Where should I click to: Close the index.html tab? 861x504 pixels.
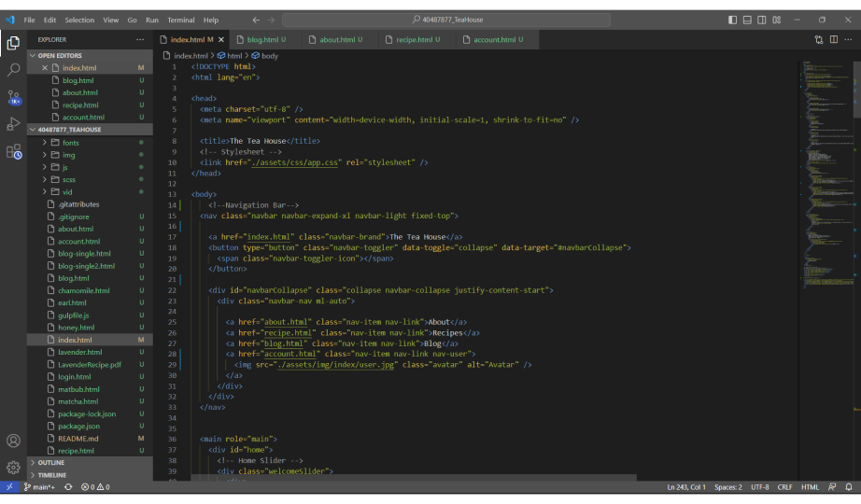pos(221,39)
